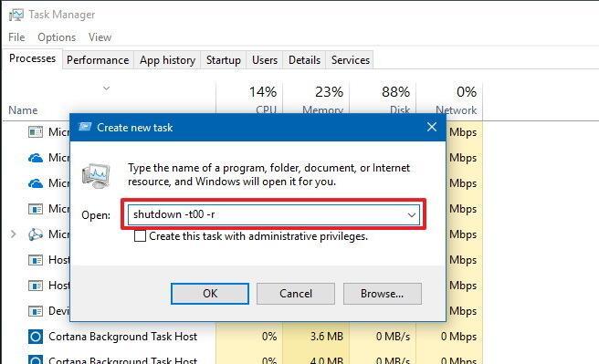Click the Name column header
This screenshot has height=364, width=599.
pyautogui.click(x=23, y=110)
